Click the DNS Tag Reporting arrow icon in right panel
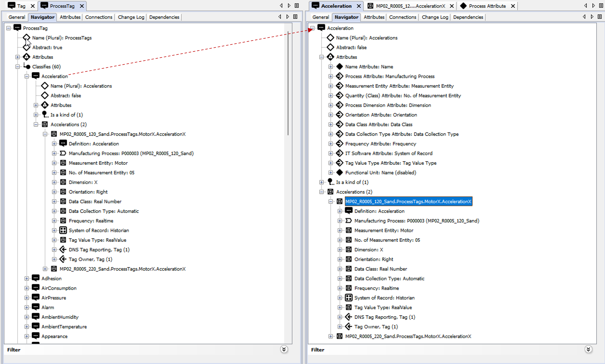 coord(349,317)
